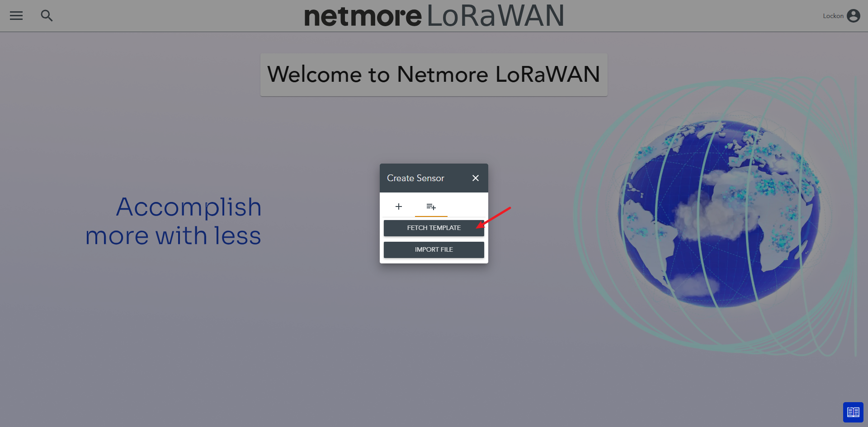868x427 pixels.
Task: Click the search magnifier icon
Action: [47, 16]
